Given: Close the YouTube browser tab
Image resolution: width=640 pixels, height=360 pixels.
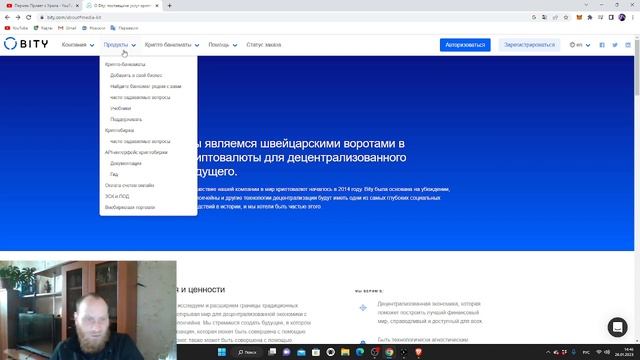Looking at the screenshot, I should pos(77,6).
